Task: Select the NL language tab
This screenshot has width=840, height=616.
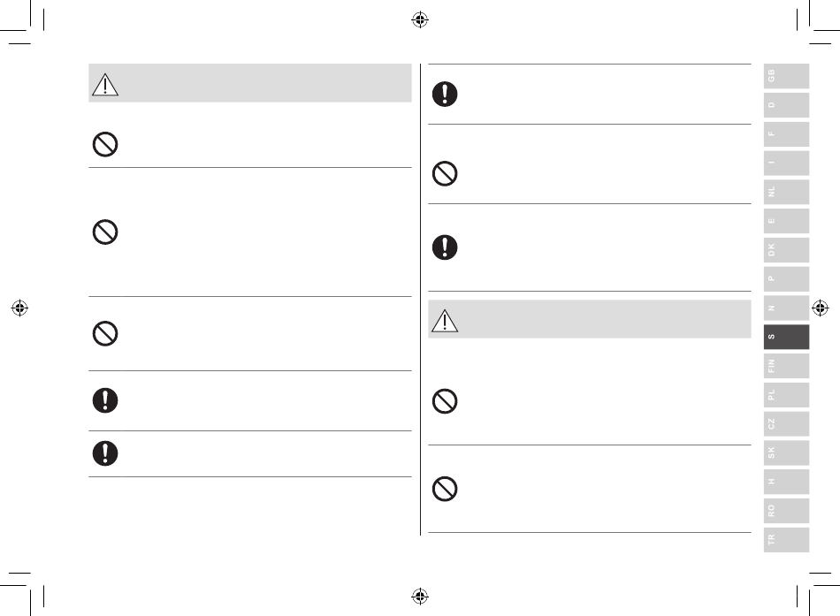Action: 786,192
